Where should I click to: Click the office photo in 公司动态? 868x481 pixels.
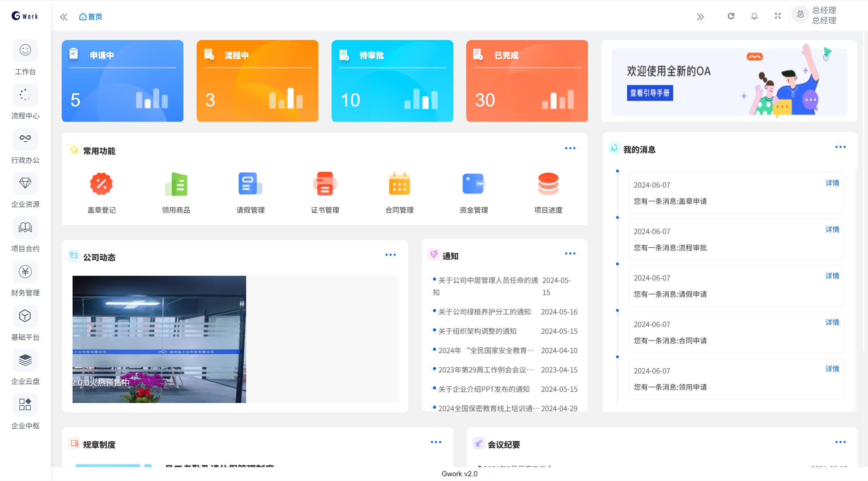coord(159,339)
